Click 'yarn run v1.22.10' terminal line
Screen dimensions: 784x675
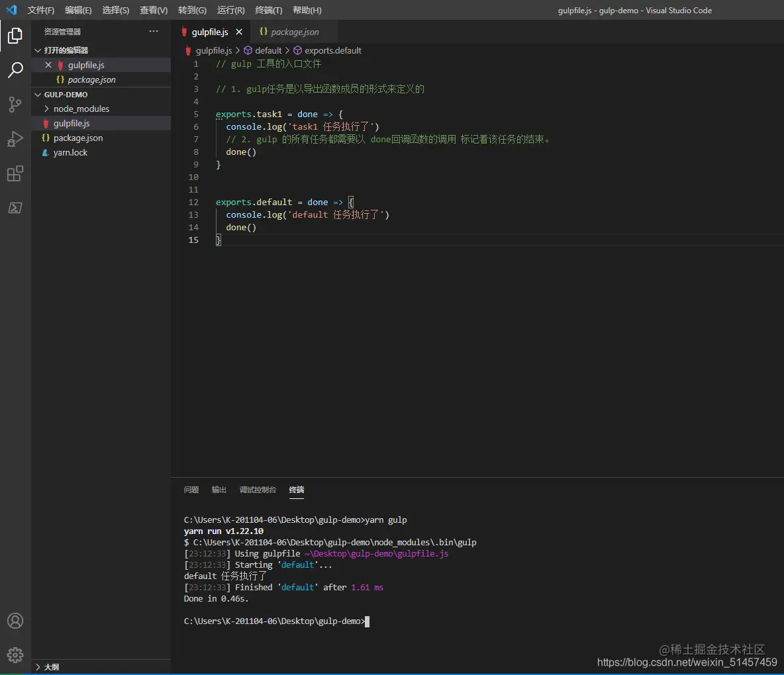pos(224,531)
